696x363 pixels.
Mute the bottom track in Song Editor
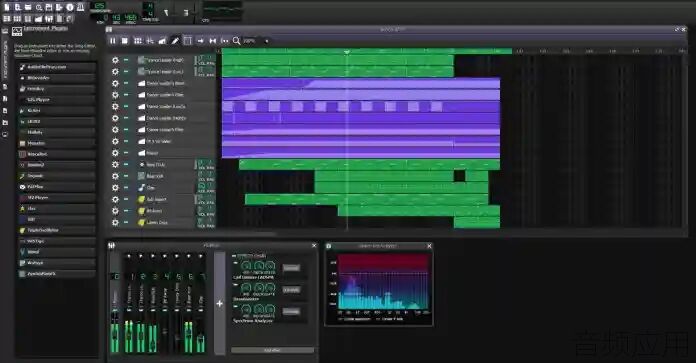[126, 222]
